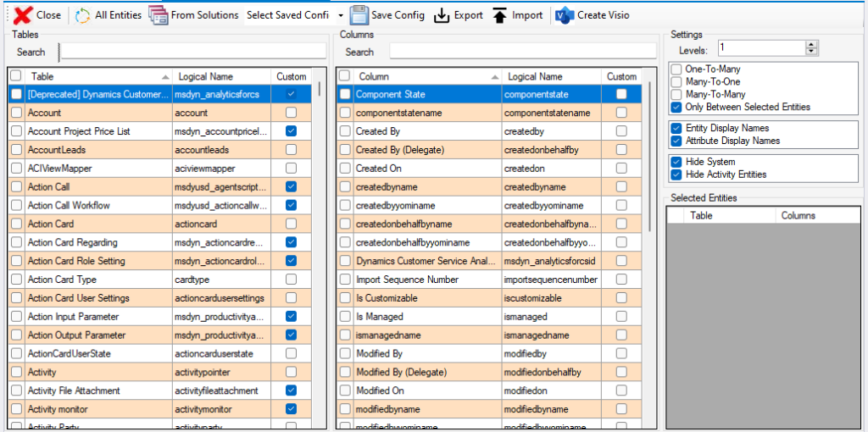Enable the Many-To-One checkbox
This screenshot has height=432, width=868.
pyautogui.click(x=676, y=82)
